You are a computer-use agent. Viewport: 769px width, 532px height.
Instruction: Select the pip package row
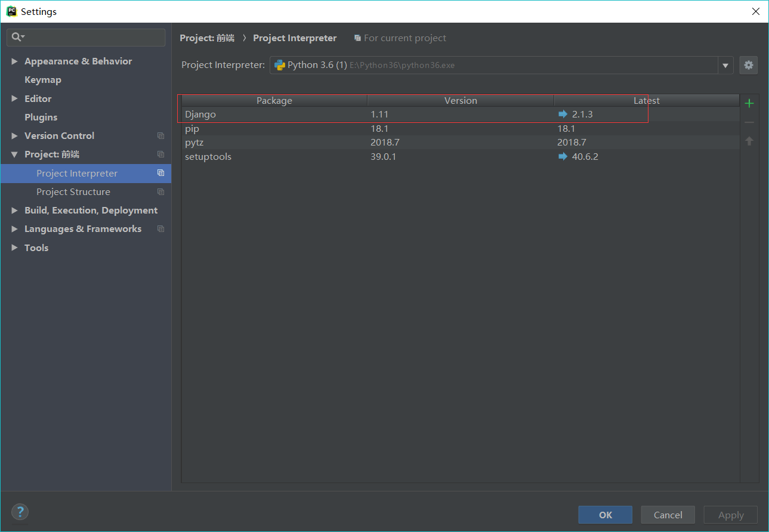(x=461, y=128)
